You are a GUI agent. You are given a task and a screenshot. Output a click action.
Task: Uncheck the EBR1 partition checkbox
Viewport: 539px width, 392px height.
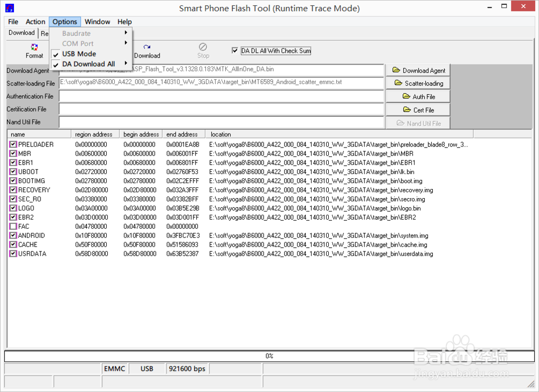pyautogui.click(x=13, y=163)
